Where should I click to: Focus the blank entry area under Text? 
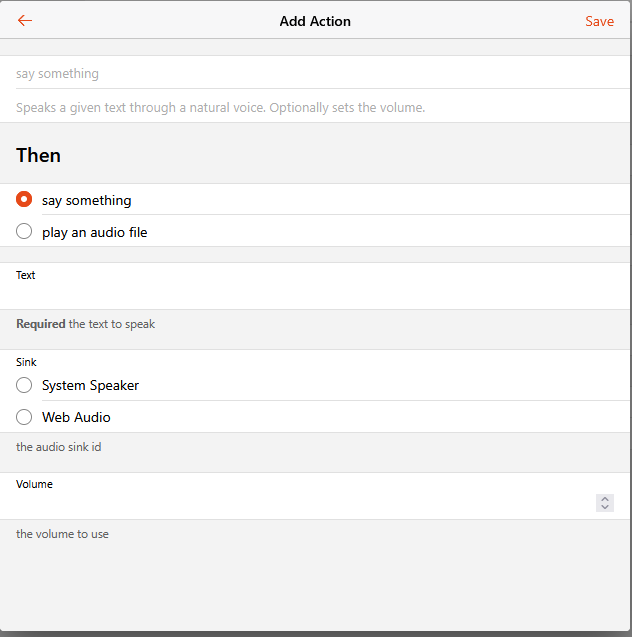(315, 295)
